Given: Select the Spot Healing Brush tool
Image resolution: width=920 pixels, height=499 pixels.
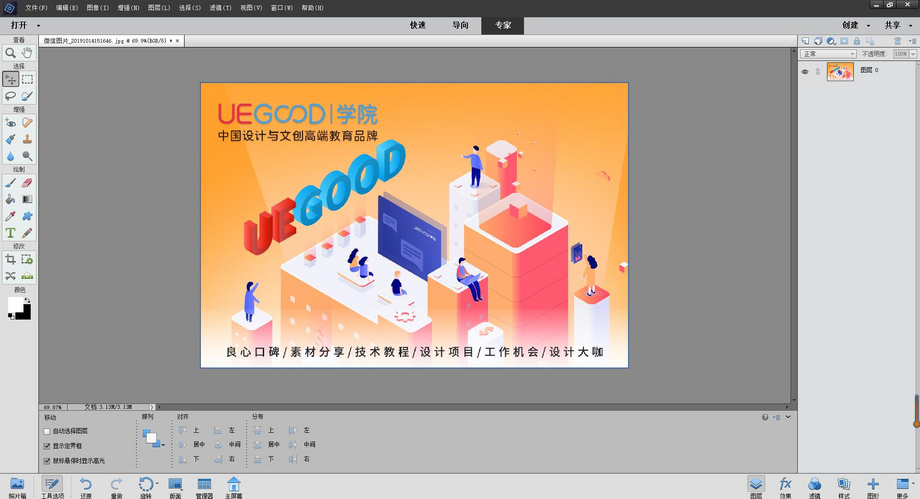Looking at the screenshot, I should point(27,122).
